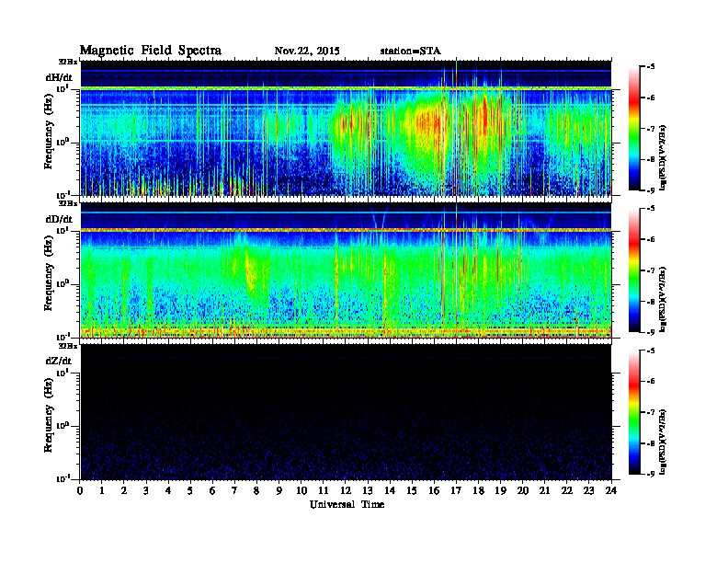The image size is (728, 563).
Task: Click the hour 2 tick label on the time axis
Action: (124, 490)
